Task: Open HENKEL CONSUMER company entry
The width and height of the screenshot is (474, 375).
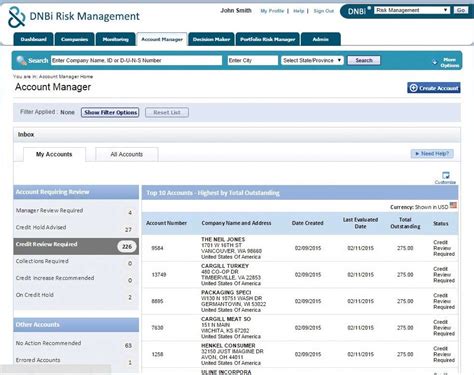Action: tap(228, 346)
